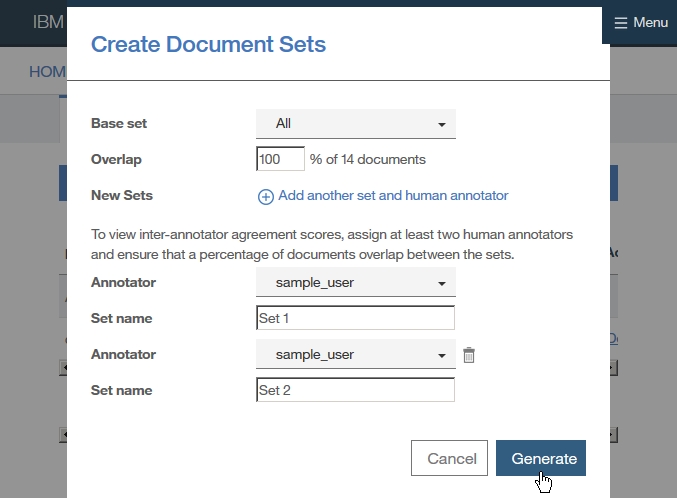Click the partially hidden link at the right edge
Viewport: 677px width, 498px height.
tap(614, 339)
